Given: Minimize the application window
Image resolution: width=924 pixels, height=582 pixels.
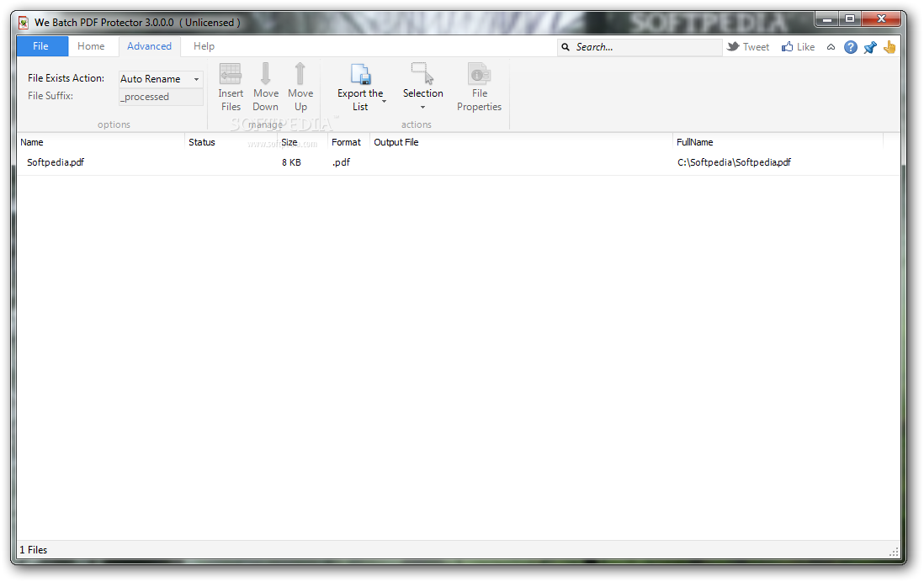Looking at the screenshot, I should click(826, 19).
